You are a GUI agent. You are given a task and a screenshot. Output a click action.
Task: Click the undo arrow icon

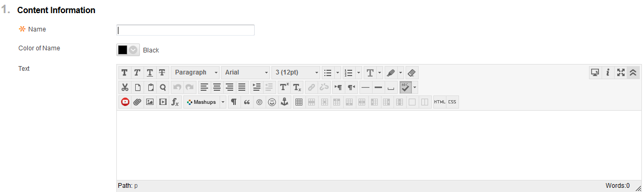click(x=177, y=87)
